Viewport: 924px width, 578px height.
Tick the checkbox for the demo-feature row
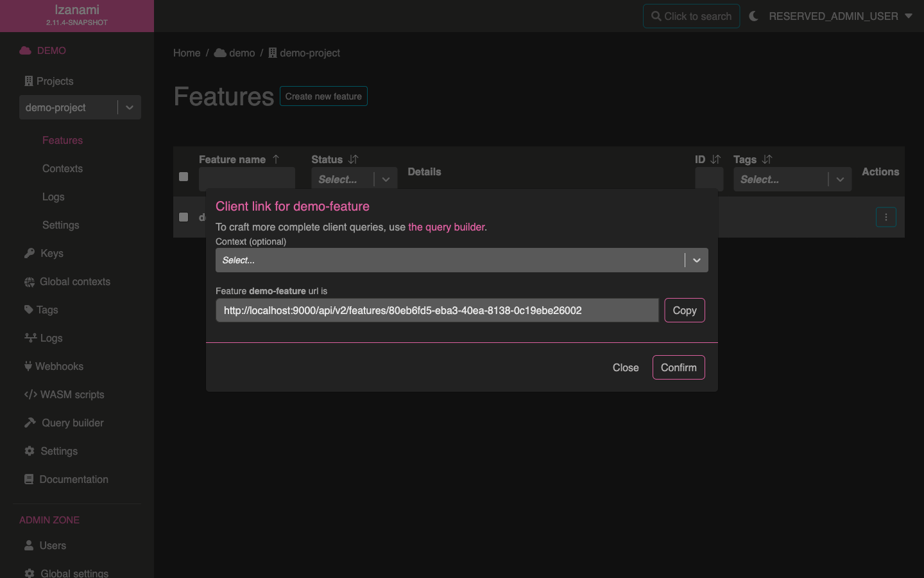[x=184, y=217]
